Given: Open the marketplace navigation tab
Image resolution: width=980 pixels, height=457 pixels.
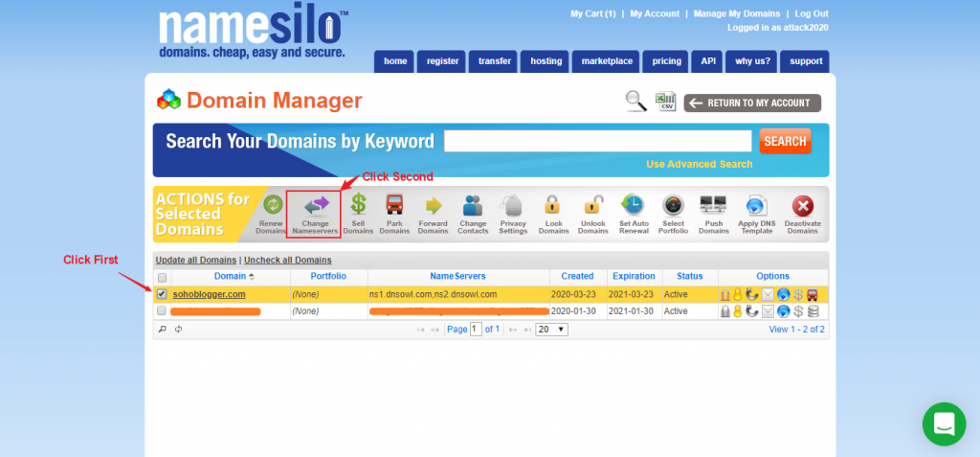Looking at the screenshot, I should pyautogui.click(x=608, y=61).
